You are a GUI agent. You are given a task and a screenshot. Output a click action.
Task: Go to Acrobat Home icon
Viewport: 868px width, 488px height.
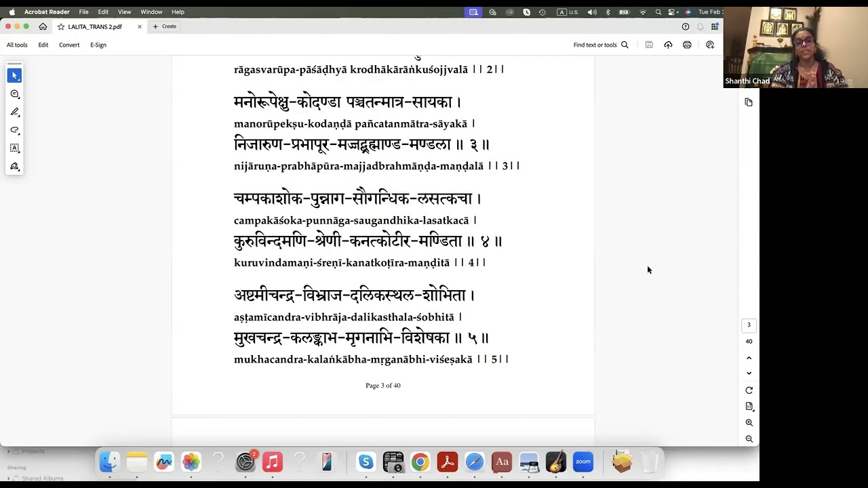tap(43, 26)
